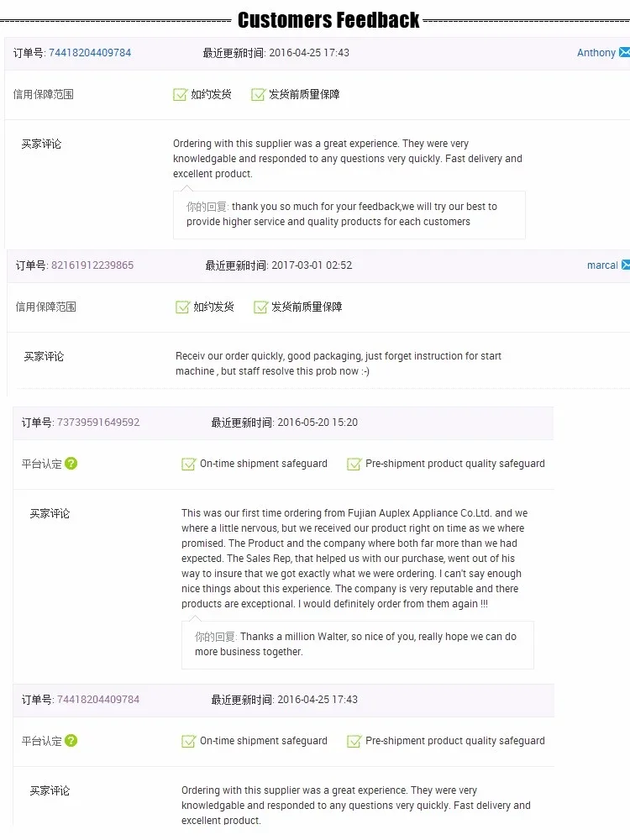Open the Anthony buyer profile link
The height and width of the screenshot is (840, 630).
coord(596,53)
